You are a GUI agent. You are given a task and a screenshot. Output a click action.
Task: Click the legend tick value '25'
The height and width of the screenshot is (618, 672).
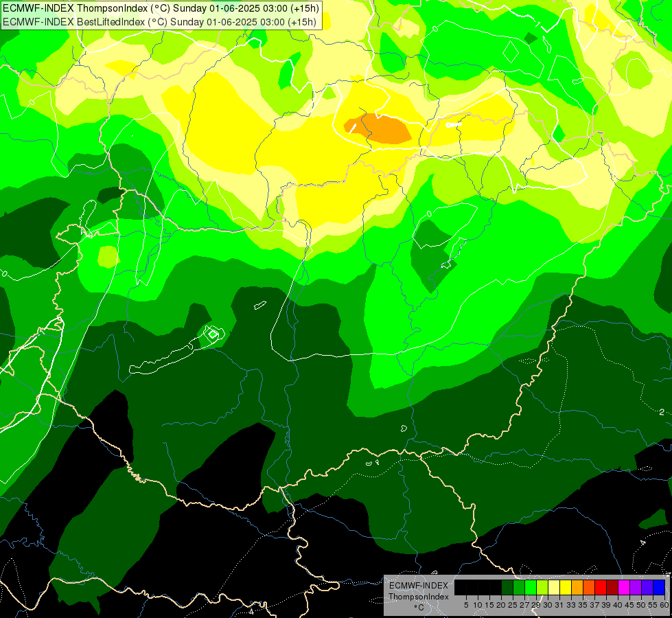[513, 605]
